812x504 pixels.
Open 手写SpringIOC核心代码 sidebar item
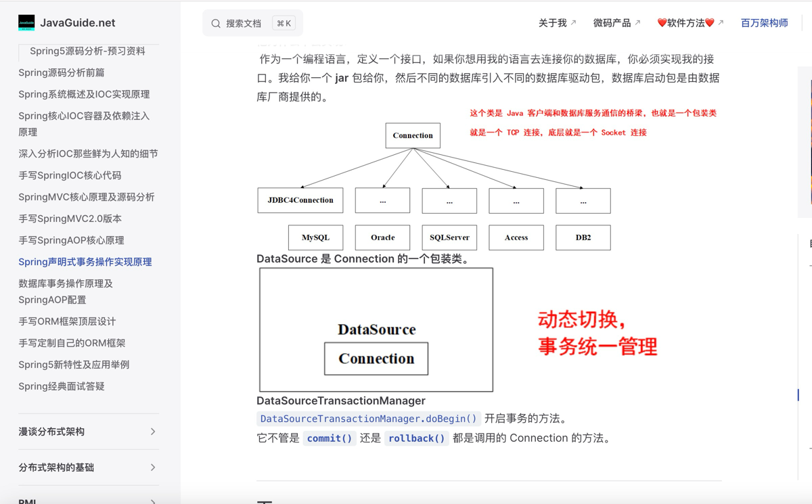pos(70,175)
